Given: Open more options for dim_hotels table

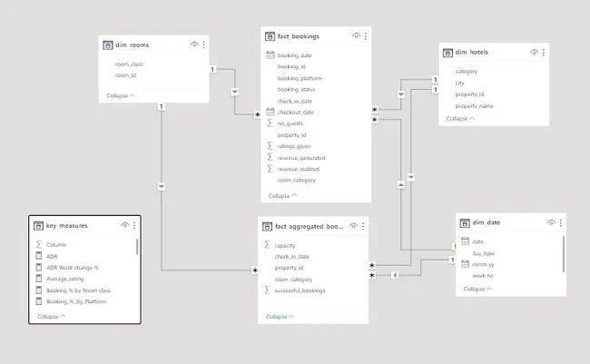Looking at the screenshot, I should (544, 53).
